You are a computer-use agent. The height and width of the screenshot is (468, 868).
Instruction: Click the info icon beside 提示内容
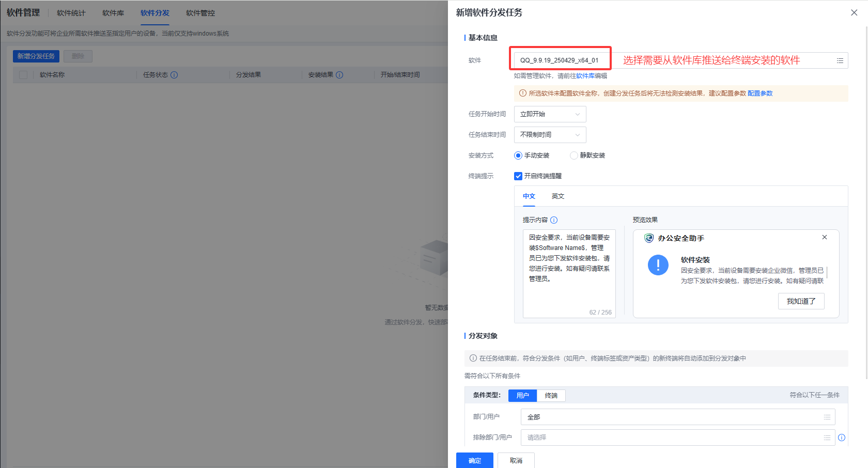tap(554, 220)
